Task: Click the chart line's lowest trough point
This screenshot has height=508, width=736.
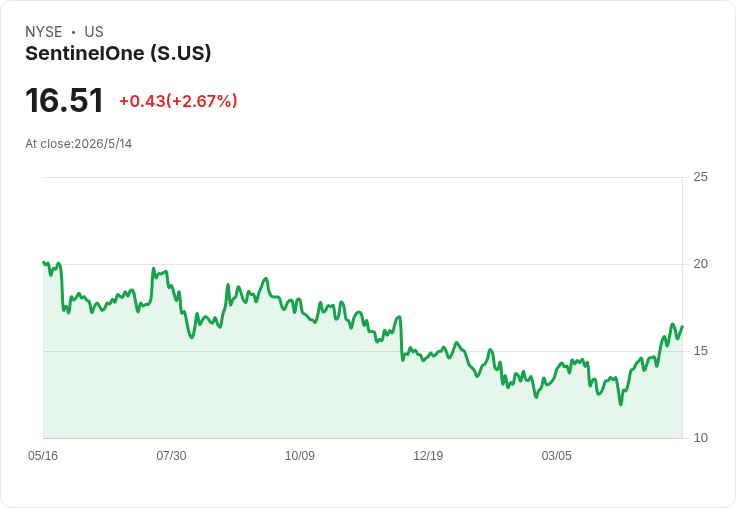Action: (621, 404)
